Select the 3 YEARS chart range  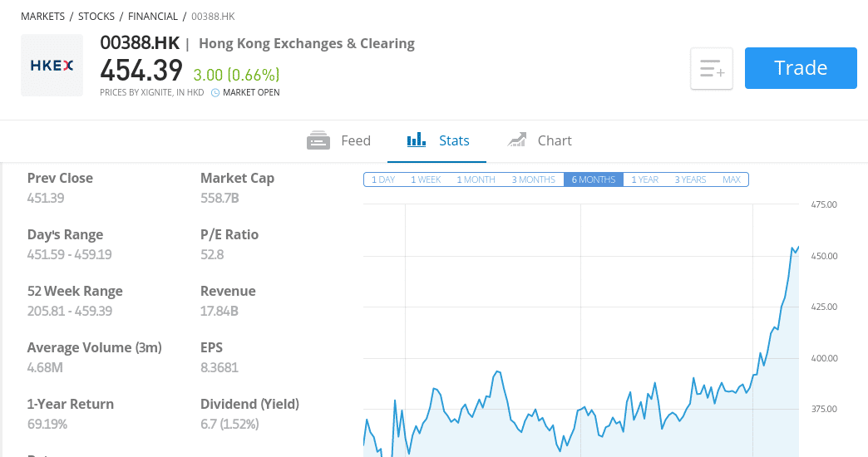pos(690,179)
